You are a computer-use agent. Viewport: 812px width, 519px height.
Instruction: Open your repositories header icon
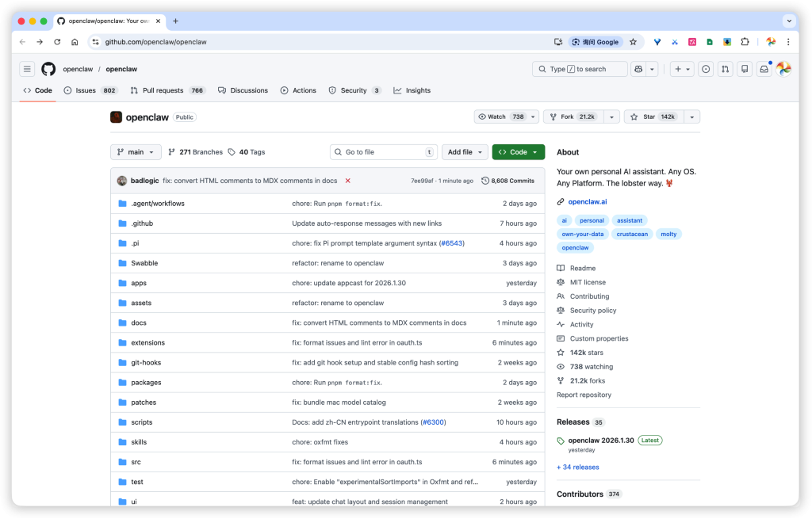(x=744, y=69)
